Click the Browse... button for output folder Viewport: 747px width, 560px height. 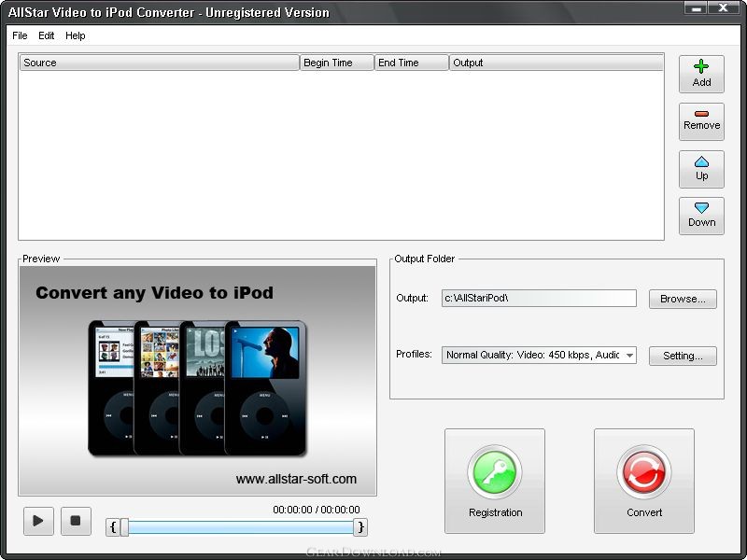point(683,299)
